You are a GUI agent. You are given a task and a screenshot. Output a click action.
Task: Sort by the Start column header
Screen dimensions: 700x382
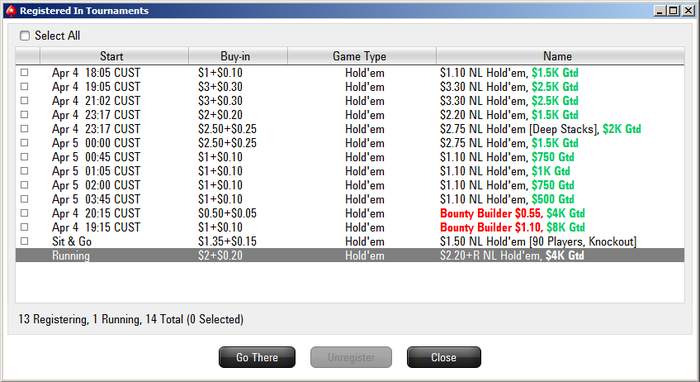[x=114, y=56]
